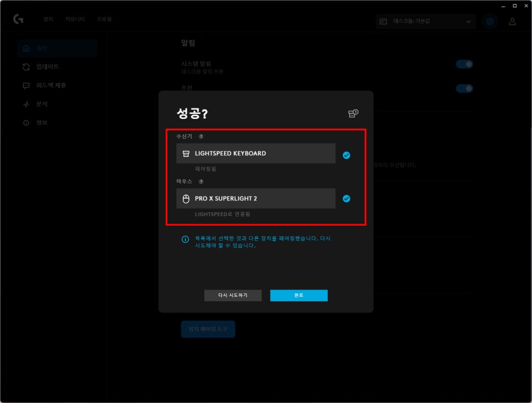Toggle the 시스템 알림 switch
The image size is (532, 403).
pyautogui.click(x=464, y=64)
